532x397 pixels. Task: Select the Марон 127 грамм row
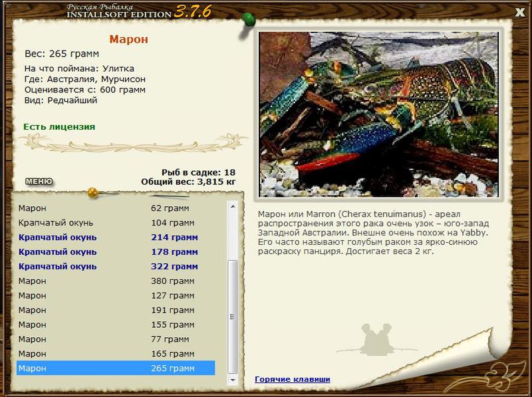(x=116, y=295)
